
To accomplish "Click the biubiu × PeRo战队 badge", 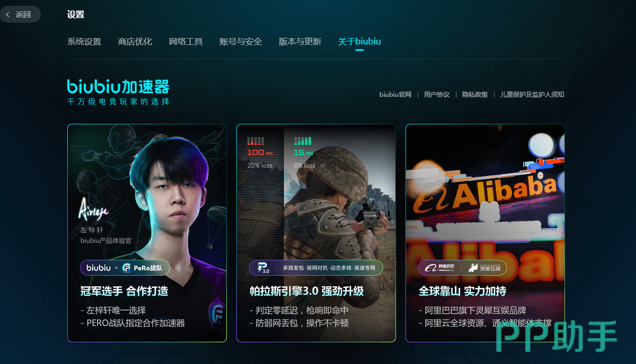I will point(125,268).
